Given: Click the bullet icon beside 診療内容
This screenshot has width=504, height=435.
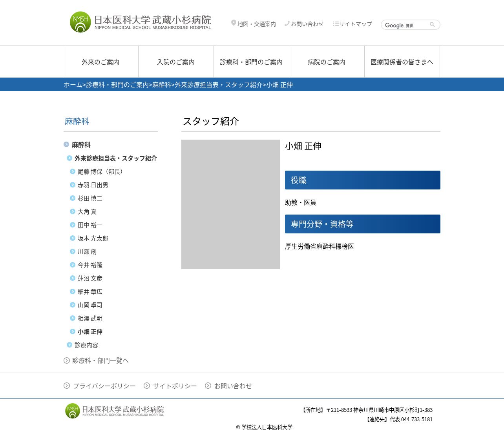Looking at the screenshot, I should tap(69, 345).
